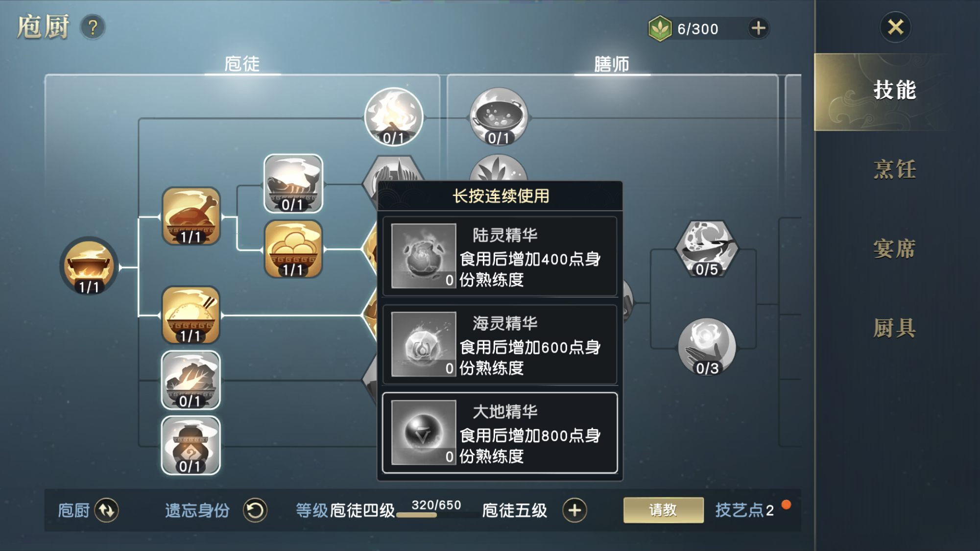Toggle the 庖厨 identity swap arrows

(x=106, y=510)
